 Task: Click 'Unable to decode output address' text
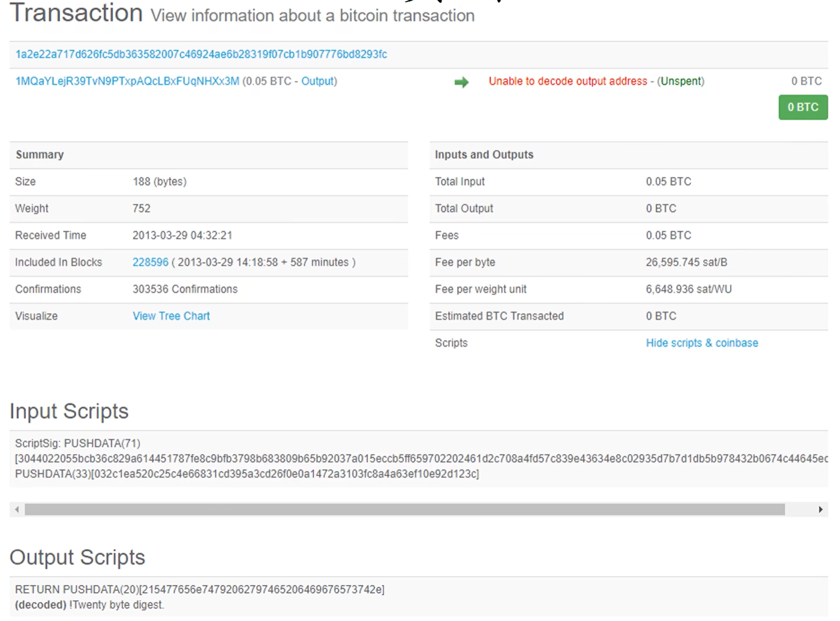[568, 81]
